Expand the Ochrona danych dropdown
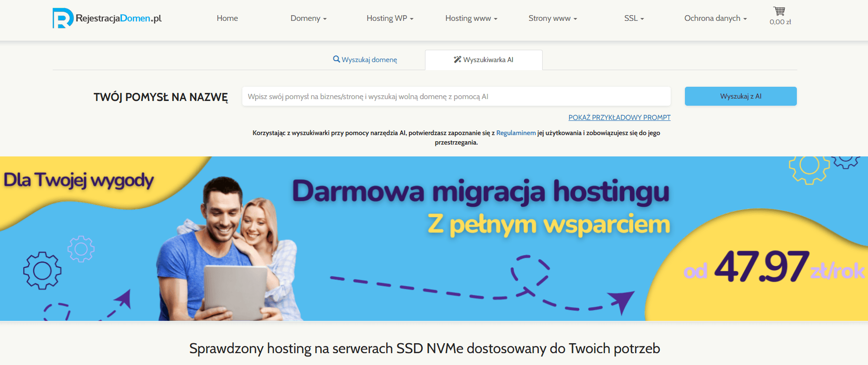The image size is (868, 365). tap(715, 18)
